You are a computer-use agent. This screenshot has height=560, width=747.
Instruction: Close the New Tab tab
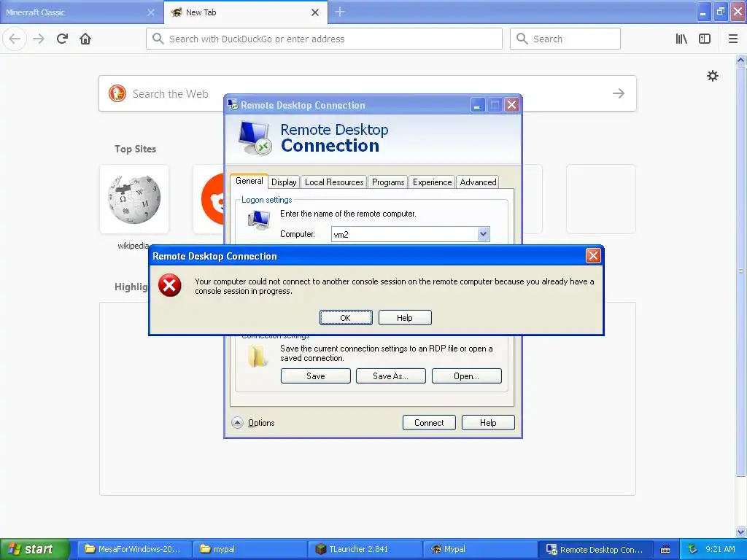pos(315,12)
